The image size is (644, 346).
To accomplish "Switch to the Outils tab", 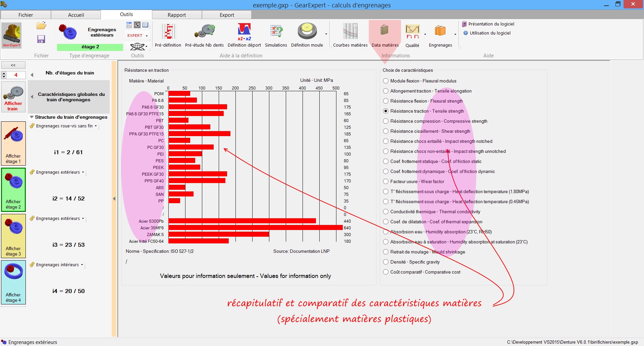I will click(126, 14).
